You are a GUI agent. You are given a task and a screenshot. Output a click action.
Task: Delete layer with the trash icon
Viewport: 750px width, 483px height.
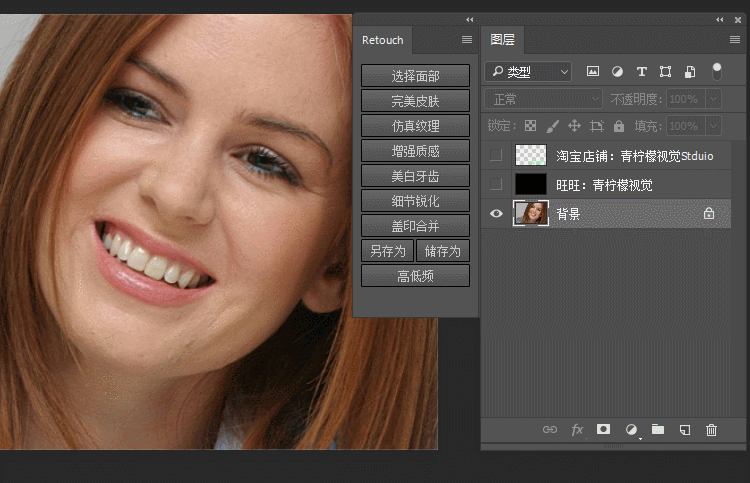pos(711,429)
